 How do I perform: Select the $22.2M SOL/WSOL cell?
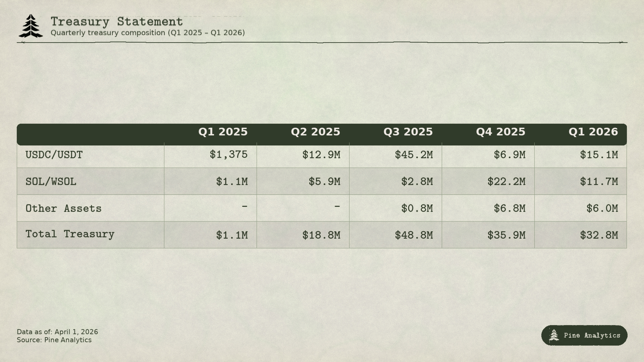coord(506,182)
